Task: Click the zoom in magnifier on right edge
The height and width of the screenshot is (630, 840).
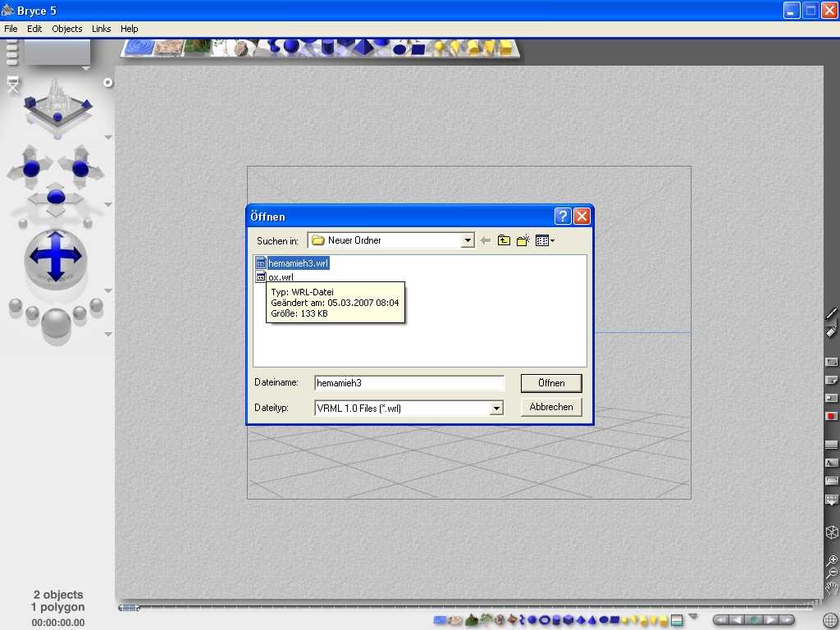Action: (x=832, y=561)
